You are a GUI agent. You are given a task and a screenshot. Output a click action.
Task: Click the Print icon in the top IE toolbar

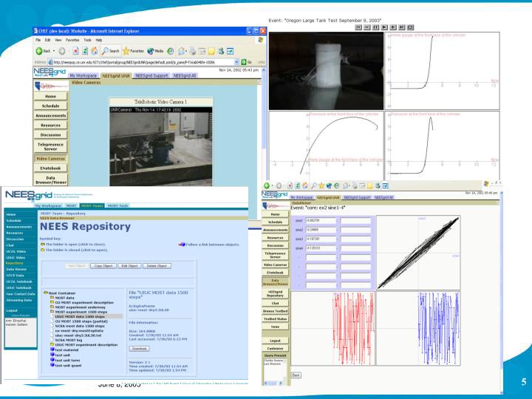point(193,51)
